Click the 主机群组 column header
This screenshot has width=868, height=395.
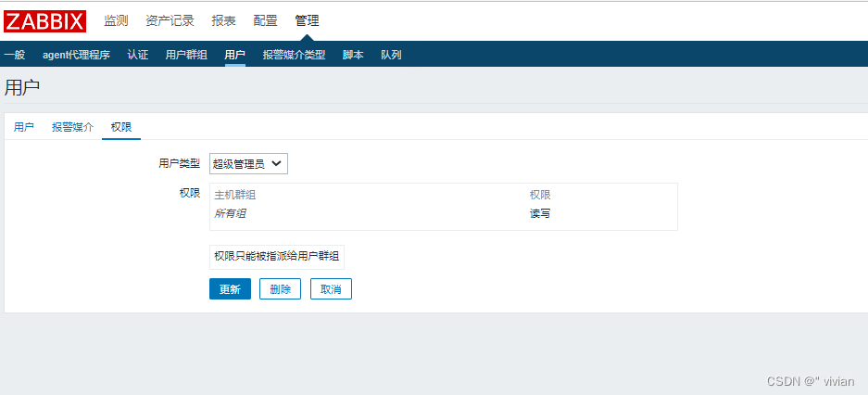point(234,195)
